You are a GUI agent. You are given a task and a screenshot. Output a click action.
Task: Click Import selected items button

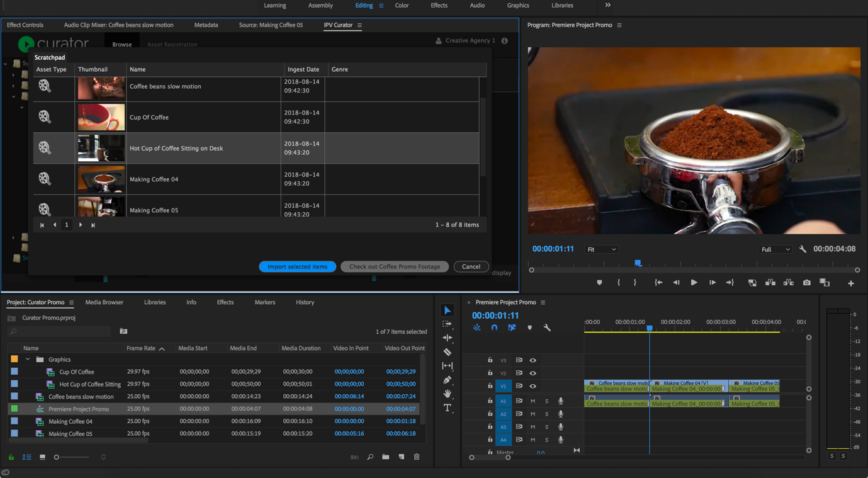pyautogui.click(x=297, y=266)
